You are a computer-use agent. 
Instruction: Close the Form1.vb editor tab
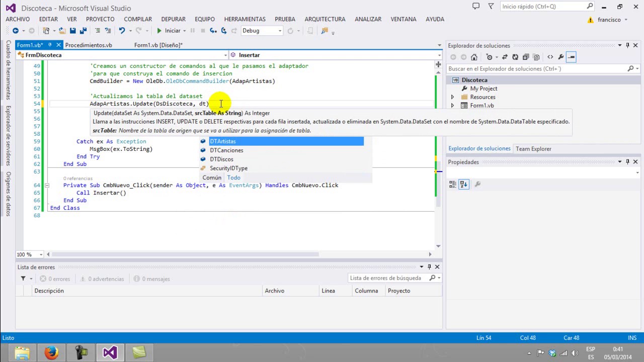click(58, 45)
